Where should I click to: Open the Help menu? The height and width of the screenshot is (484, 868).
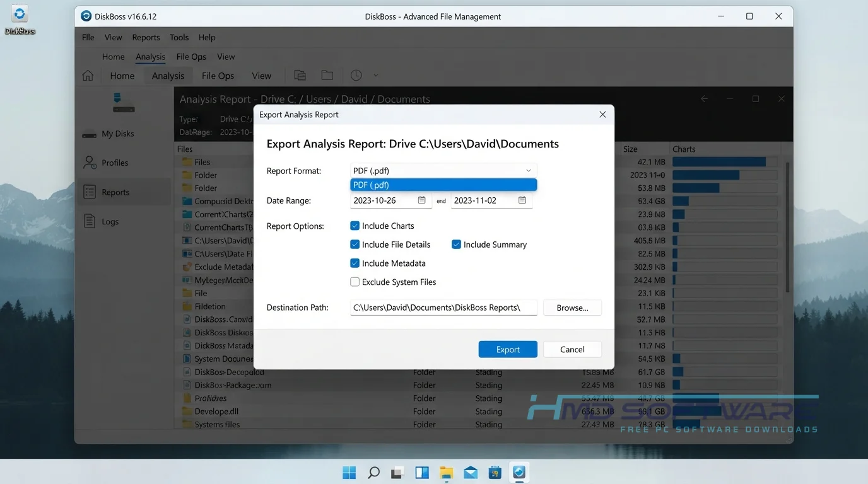[207, 37]
